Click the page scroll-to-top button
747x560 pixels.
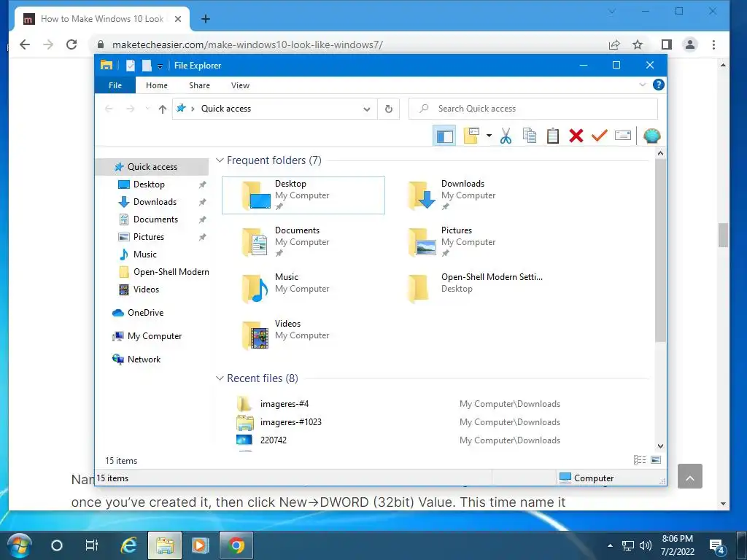(690, 476)
